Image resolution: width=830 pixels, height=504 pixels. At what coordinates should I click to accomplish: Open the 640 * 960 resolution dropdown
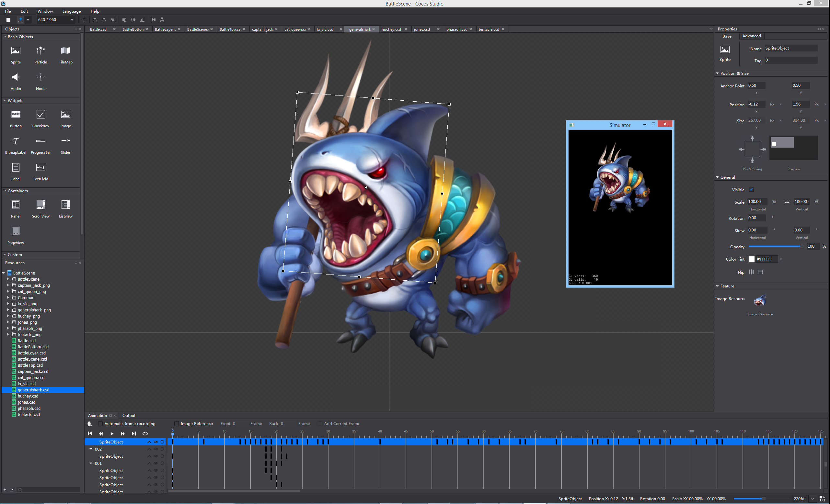tap(72, 19)
